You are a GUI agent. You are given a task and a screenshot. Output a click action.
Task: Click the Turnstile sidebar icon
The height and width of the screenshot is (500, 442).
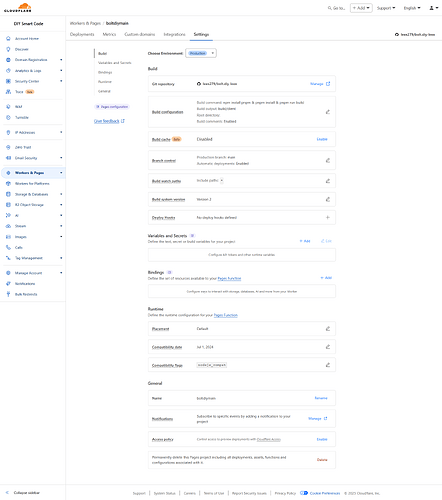[x=8, y=117]
